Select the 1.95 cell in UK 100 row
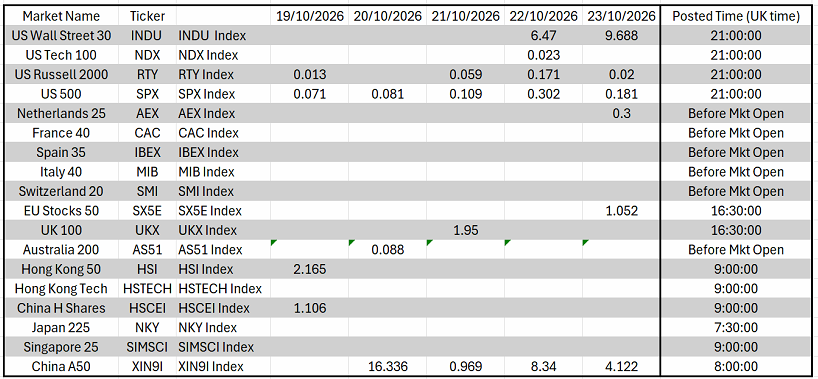818x379 pixels. point(465,230)
